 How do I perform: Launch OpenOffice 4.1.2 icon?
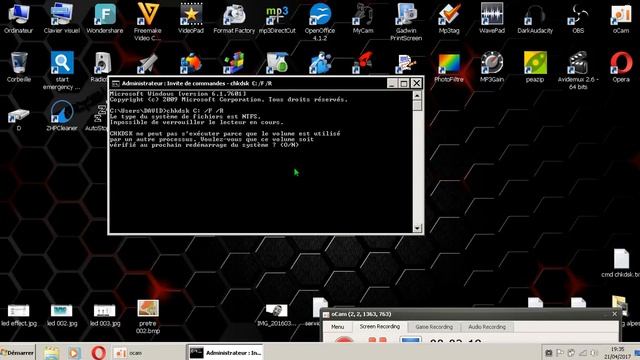point(320,21)
